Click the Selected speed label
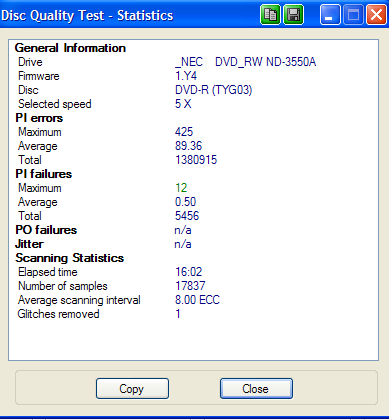This screenshot has width=389, height=420. [x=55, y=104]
